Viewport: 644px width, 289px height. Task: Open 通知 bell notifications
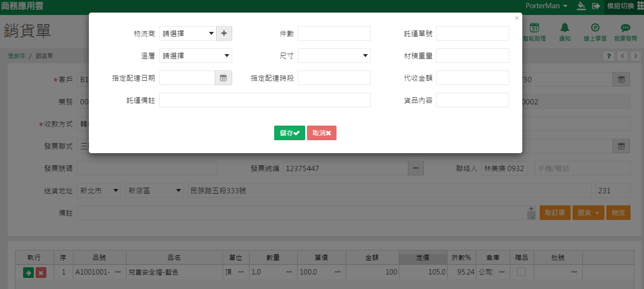tap(565, 28)
